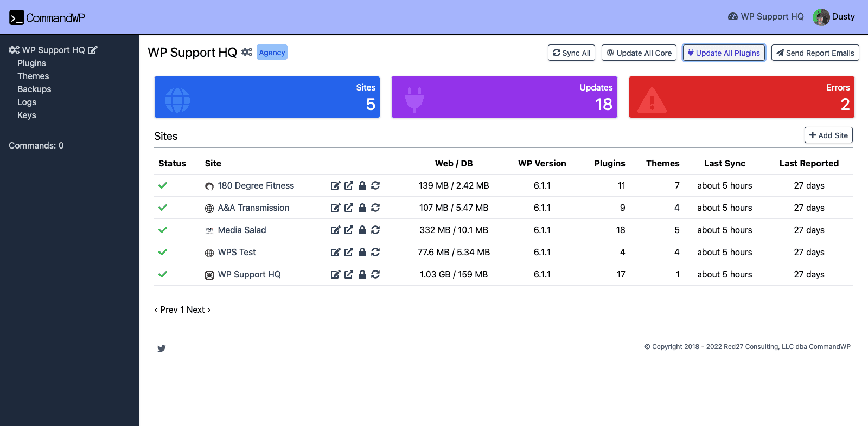The image size is (868, 426).
Task: Open the Media Salad site link
Action: tap(241, 230)
